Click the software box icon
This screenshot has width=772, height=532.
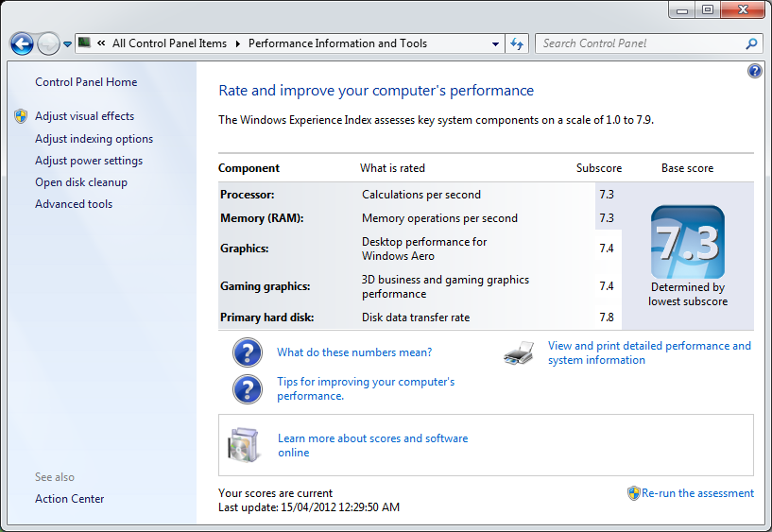click(x=243, y=445)
